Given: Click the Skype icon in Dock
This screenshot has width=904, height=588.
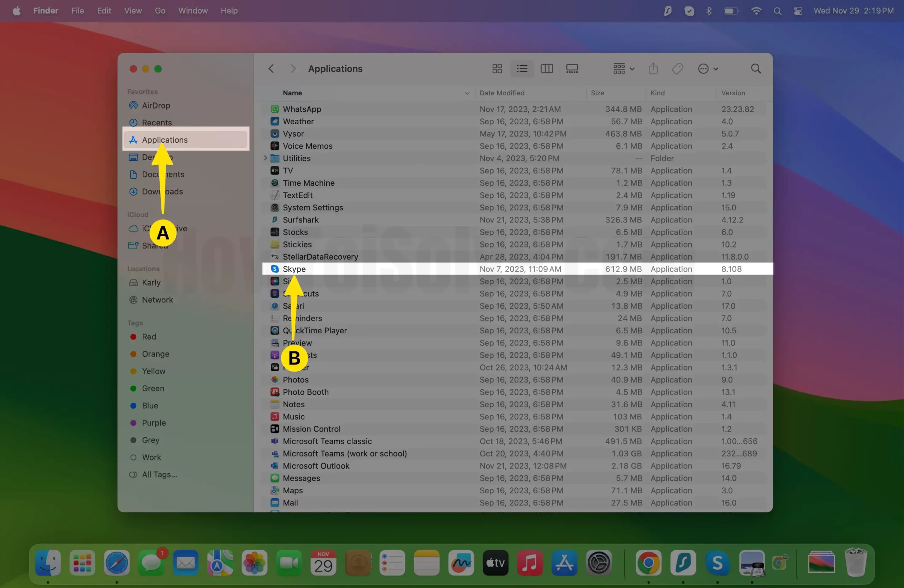Looking at the screenshot, I should pyautogui.click(x=717, y=563).
